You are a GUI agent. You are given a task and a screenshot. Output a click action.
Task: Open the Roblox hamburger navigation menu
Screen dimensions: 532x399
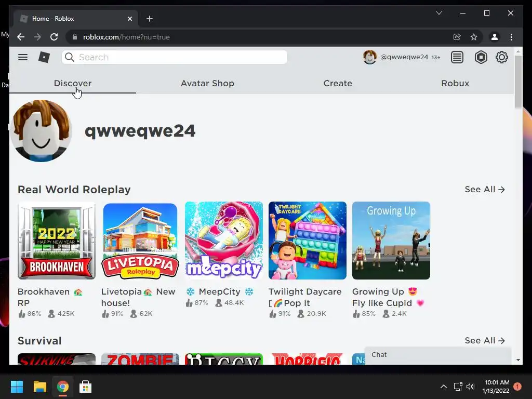(23, 57)
